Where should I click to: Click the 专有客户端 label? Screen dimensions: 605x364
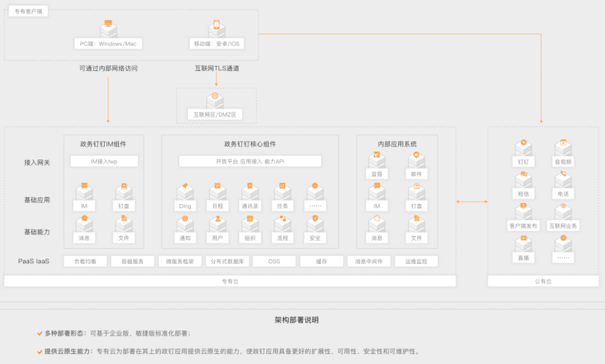(x=28, y=11)
